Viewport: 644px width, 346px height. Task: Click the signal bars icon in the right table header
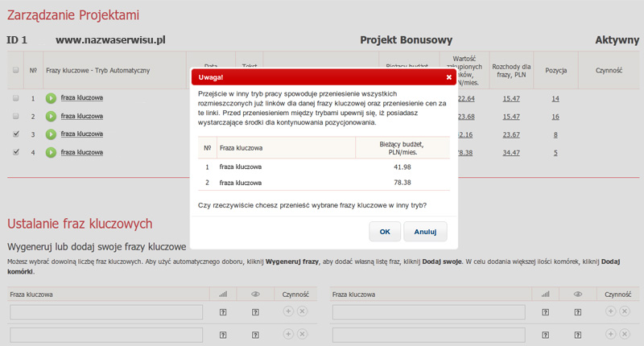[x=545, y=295]
